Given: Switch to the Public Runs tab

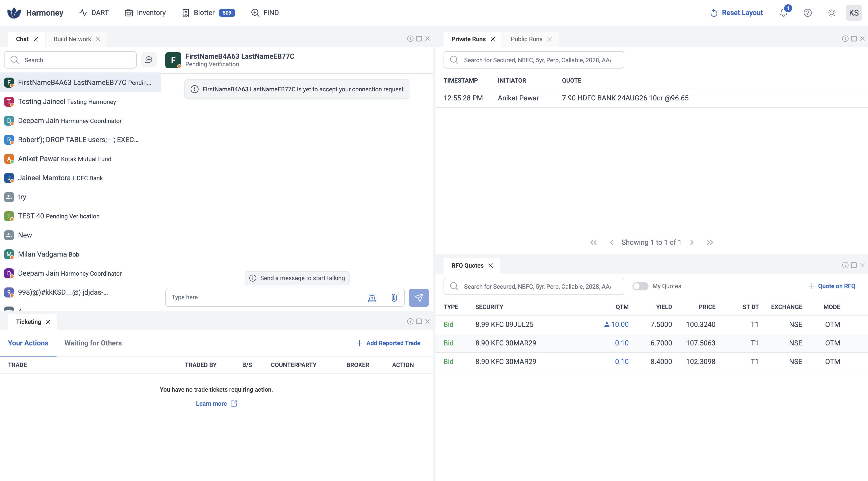Looking at the screenshot, I should tap(526, 39).
